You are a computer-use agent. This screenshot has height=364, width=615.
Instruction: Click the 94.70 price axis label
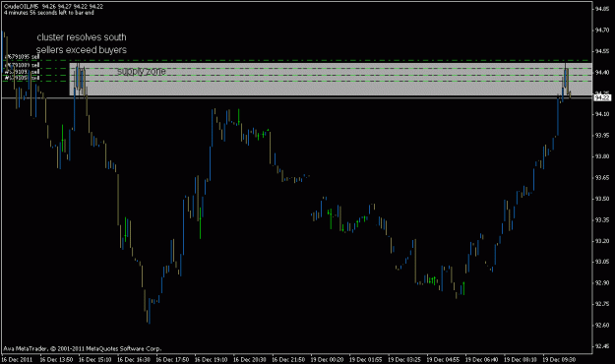tap(602, 30)
